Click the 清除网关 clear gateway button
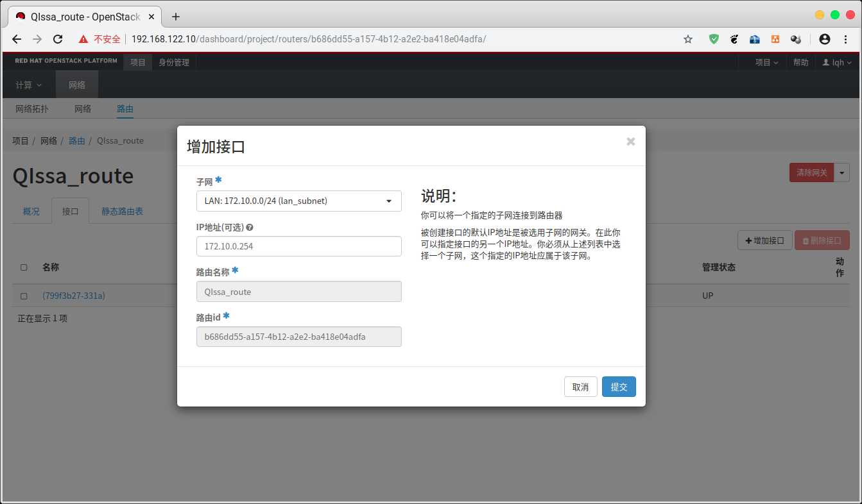The width and height of the screenshot is (862, 504). pos(811,172)
